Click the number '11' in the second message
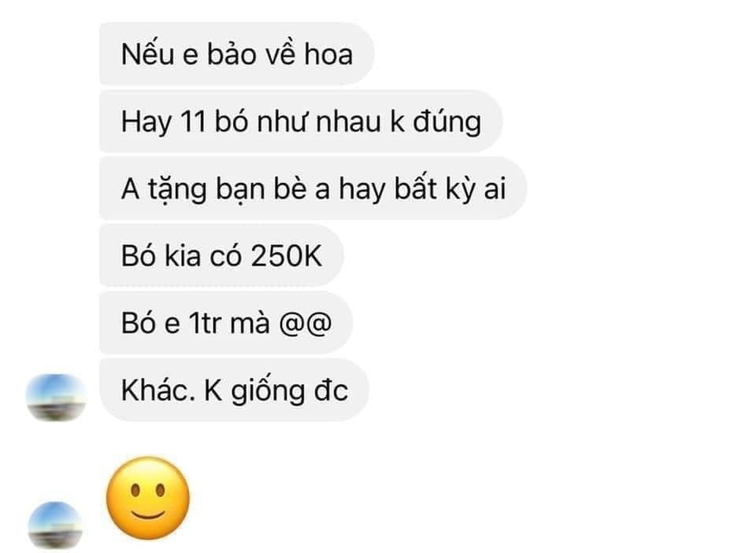This screenshot has height=553, width=756. point(193,122)
